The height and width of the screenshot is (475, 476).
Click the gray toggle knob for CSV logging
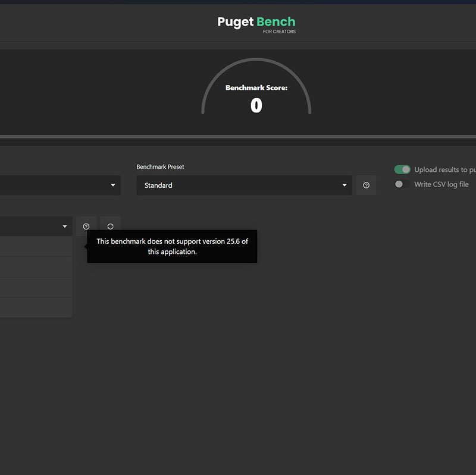pos(399,184)
